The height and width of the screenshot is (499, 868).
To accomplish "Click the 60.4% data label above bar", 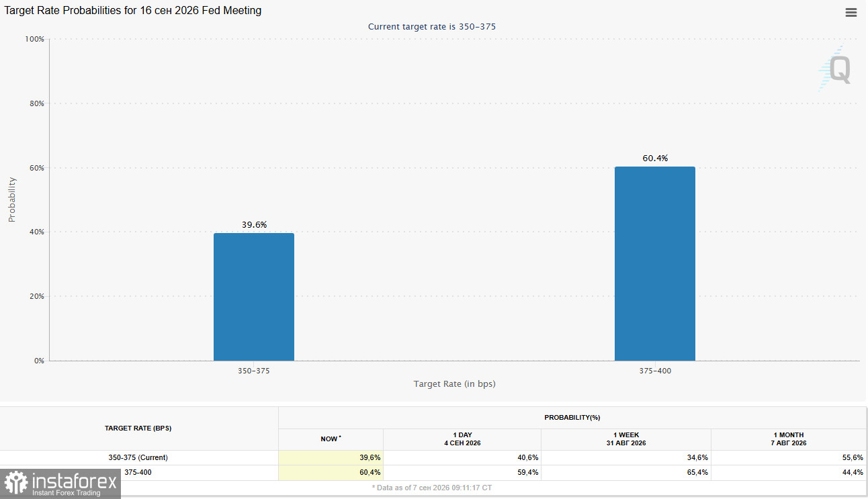I will point(655,158).
